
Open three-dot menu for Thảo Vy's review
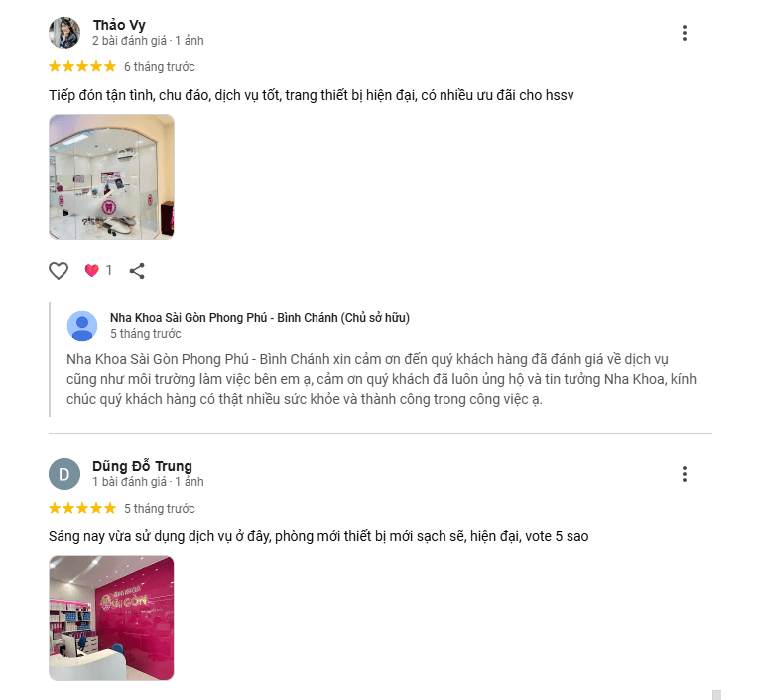pyautogui.click(x=684, y=33)
